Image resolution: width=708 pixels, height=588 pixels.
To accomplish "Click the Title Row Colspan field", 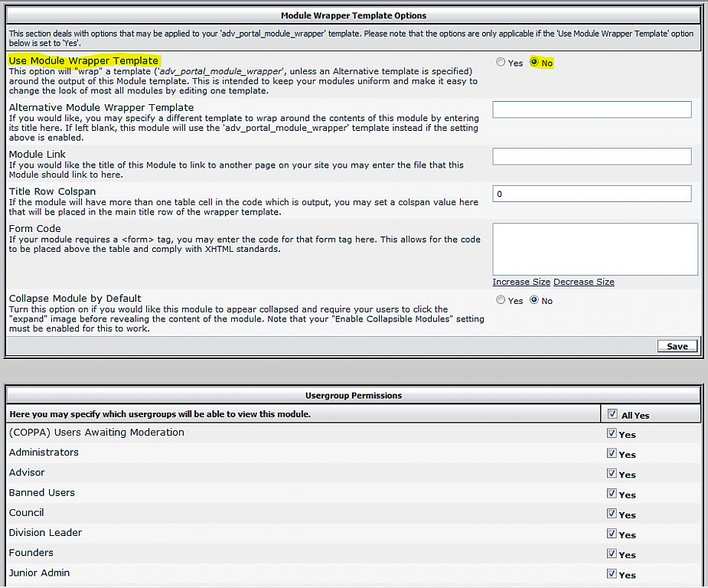I will coord(592,194).
